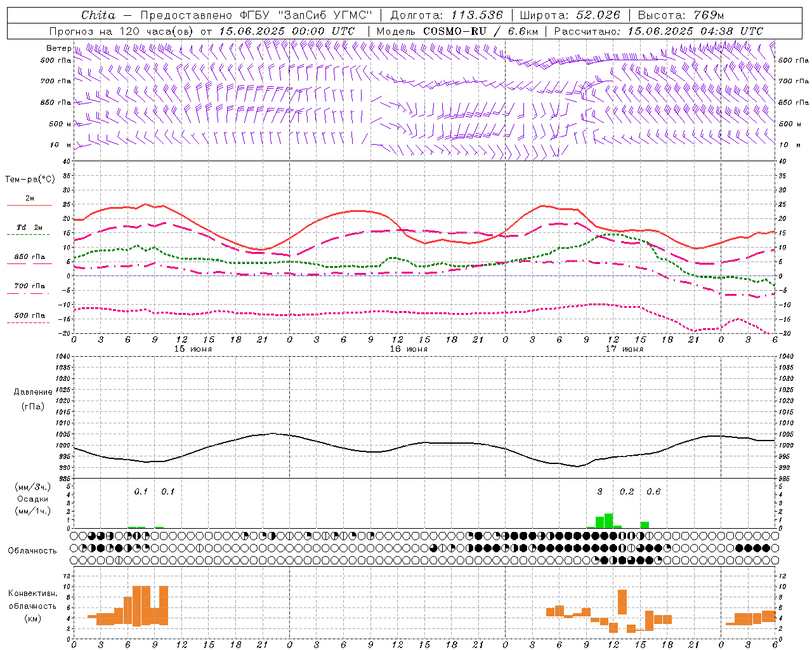Screen dimensions: 812x650
Task: Click the precipitation amount "0.2"
Action: 627,491
